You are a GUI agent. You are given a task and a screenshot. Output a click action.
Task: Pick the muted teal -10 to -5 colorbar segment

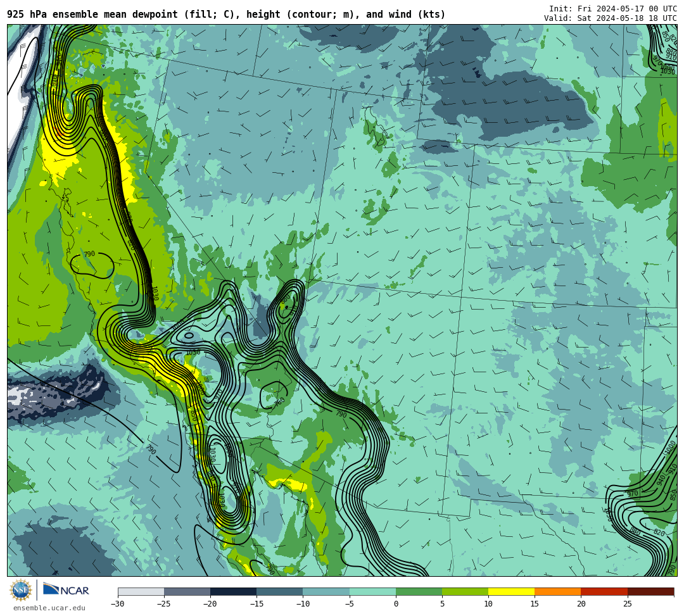pyautogui.click(x=326, y=591)
